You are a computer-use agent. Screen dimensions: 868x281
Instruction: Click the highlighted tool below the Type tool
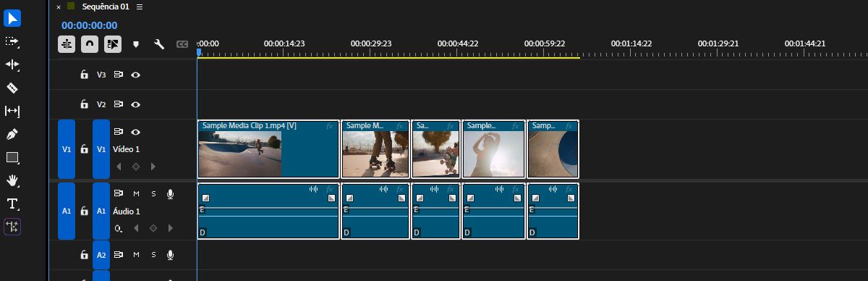tap(12, 227)
